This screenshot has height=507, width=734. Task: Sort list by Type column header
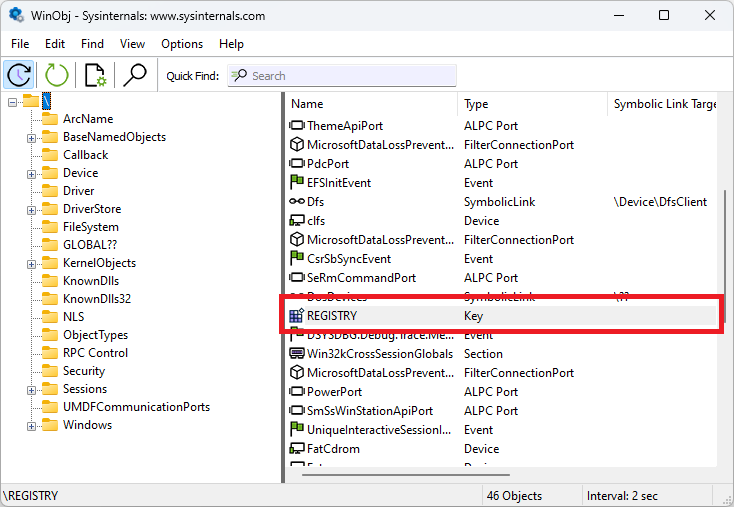point(476,104)
